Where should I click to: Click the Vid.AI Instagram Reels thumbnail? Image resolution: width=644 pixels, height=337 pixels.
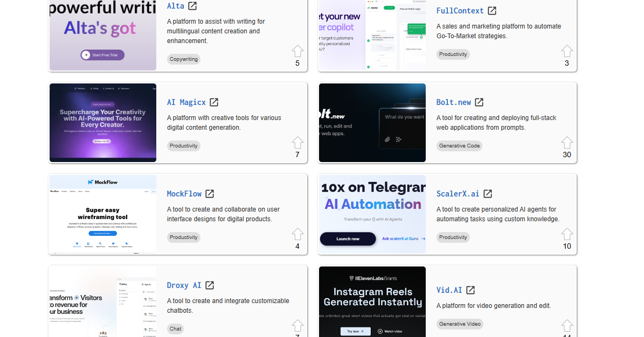pyautogui.click(x=372, y=301)
